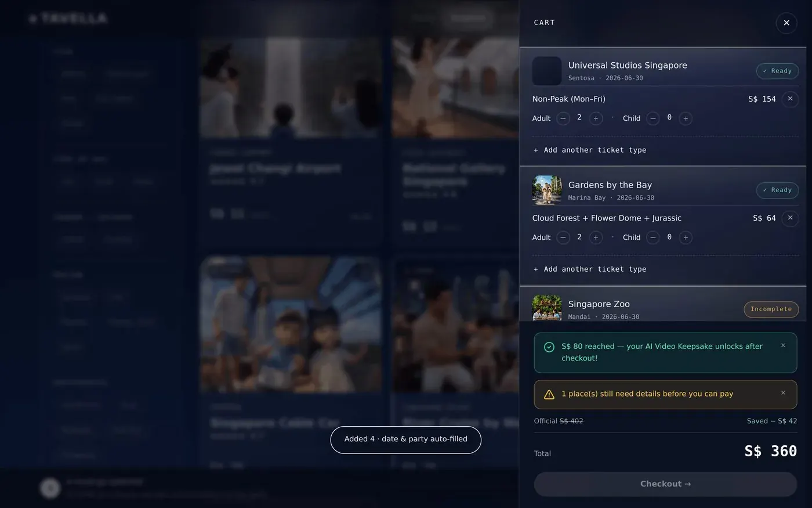Click the green checkmark icon in keepsake notice
This screenshot has width=812, height=508.
549,347
